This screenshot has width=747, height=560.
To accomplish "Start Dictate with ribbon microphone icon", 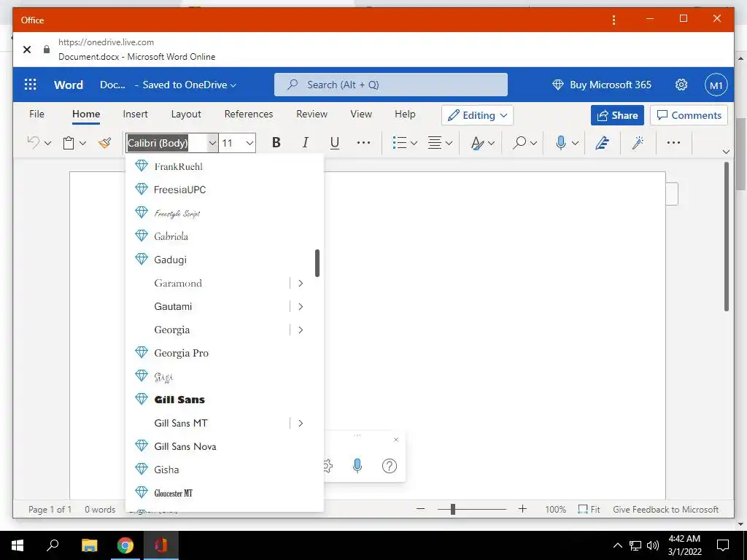I will pyautogui.click(x=561, y=142).
